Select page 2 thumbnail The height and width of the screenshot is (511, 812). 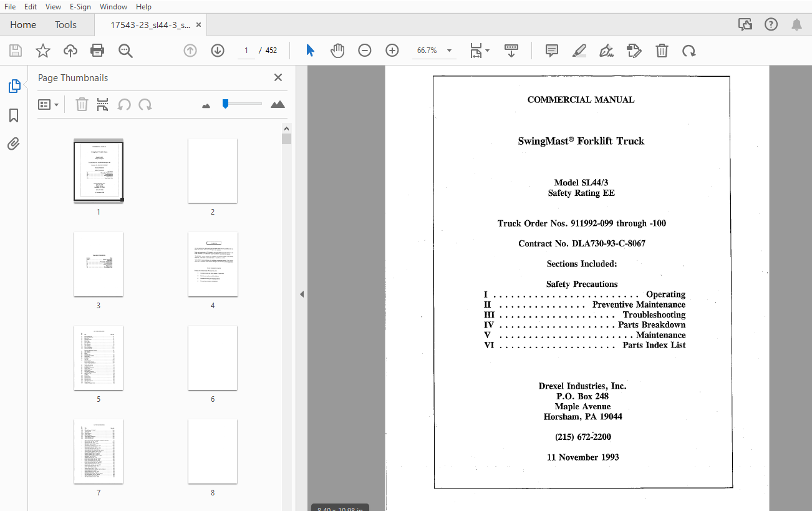click(x=213, y=171)
